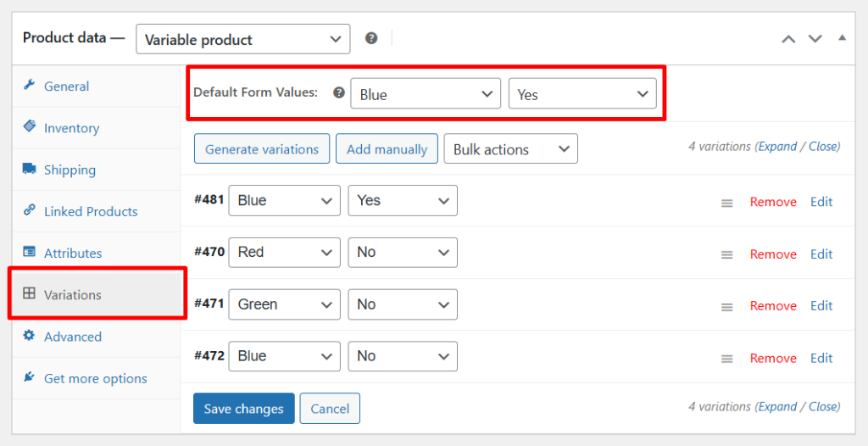This screenshot has height=446, width=868.
Task: Click the help icon beside product type
Action: click(371, 38)
